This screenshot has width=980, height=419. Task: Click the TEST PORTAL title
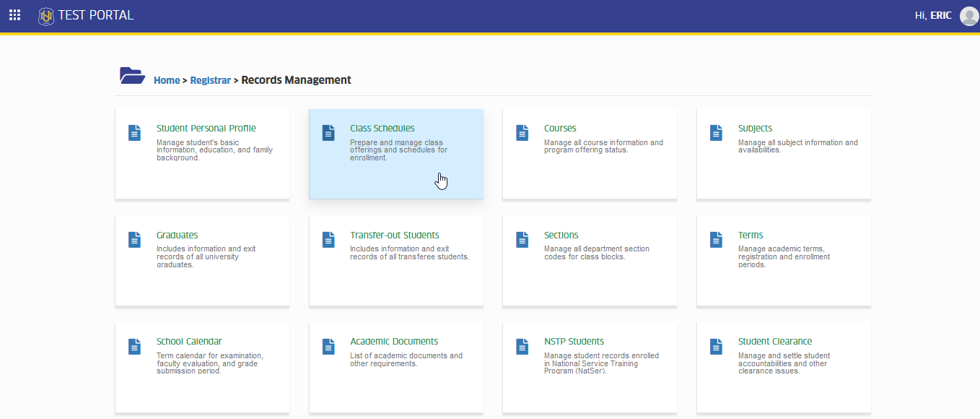click(x=96, y=15)
